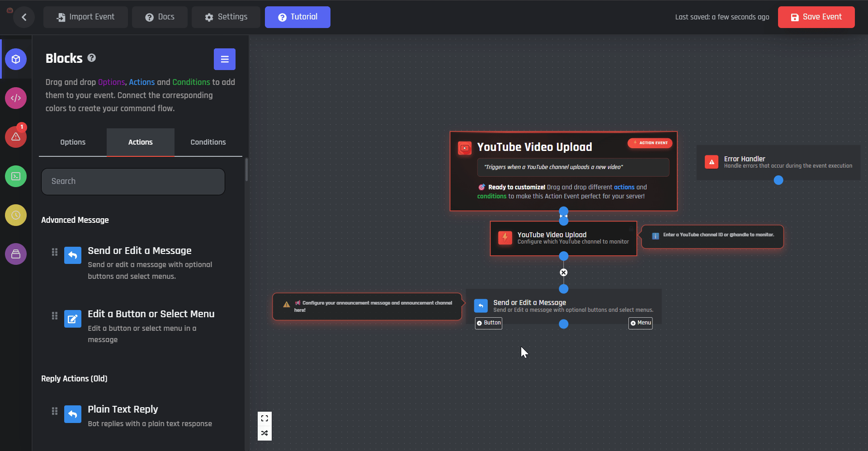
Task: Click the Reply Actions (Old) section heading
Action: pos(74,379)
